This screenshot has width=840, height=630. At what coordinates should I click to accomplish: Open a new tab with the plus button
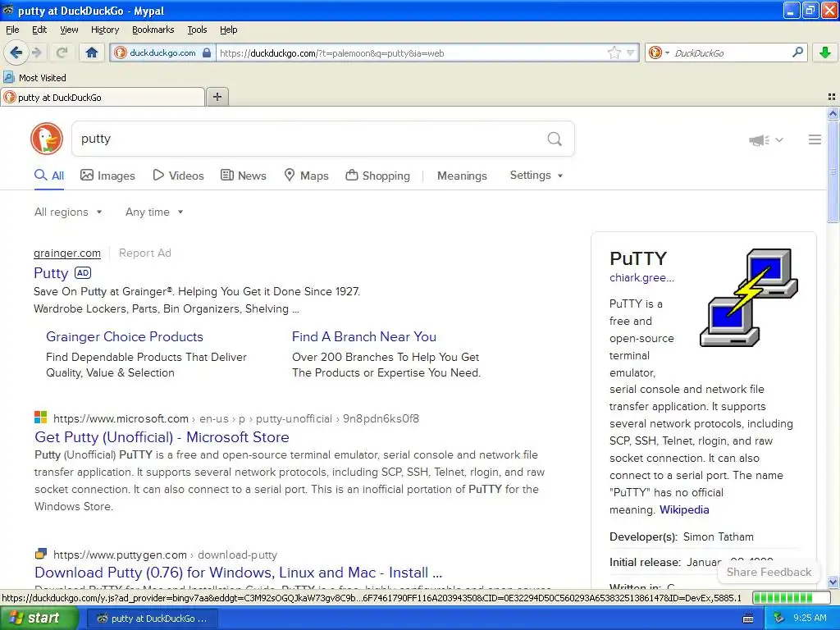(217, 97)
